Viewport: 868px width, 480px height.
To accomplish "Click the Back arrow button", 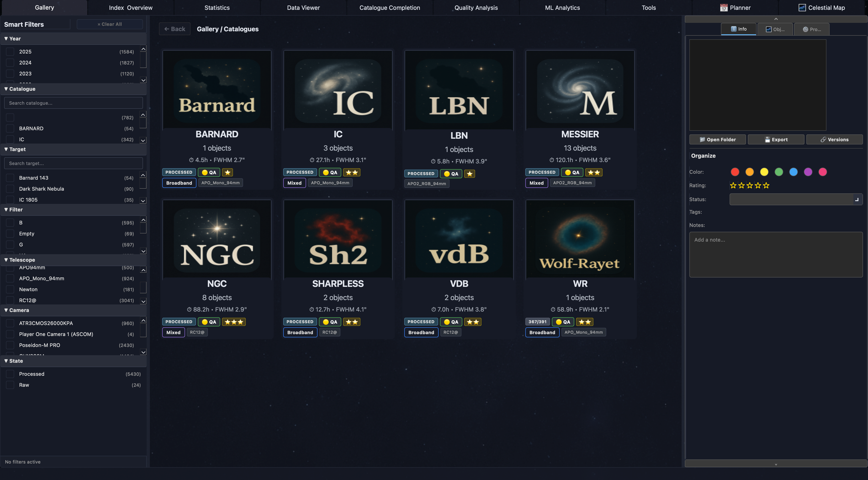I will click(x=175, y=29).
